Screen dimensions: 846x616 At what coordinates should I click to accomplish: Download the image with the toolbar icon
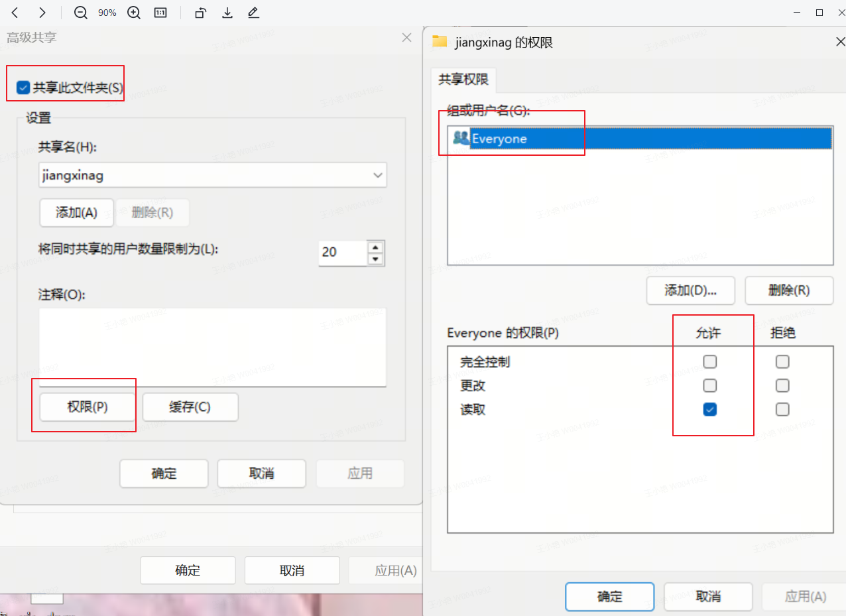coord(227,13)
